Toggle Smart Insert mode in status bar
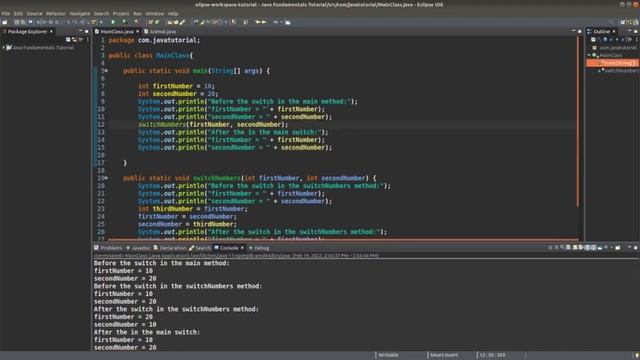Image resolution: width=640 pixels, height=360 pixels. [x=444, y=355]
